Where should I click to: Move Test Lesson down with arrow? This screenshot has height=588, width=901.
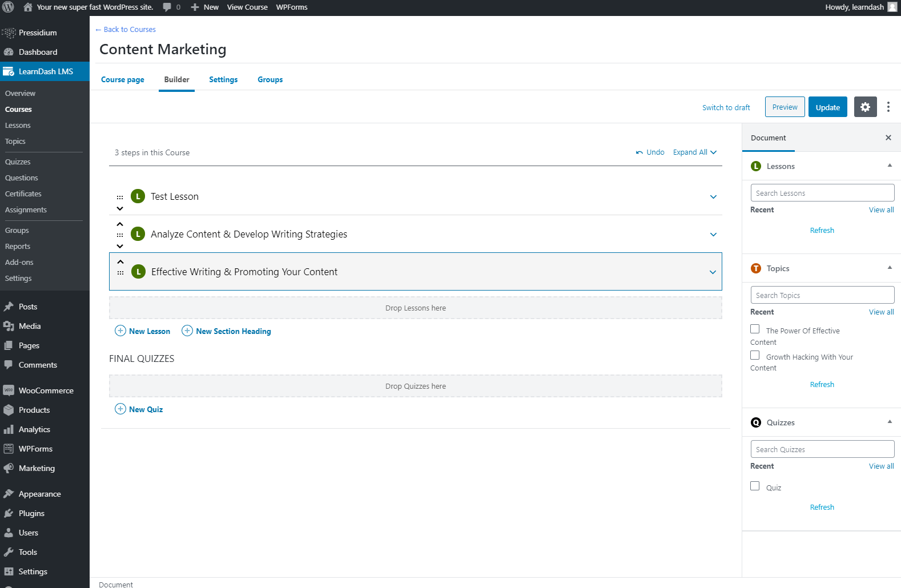pyautogui.click(x=120, y=208)
